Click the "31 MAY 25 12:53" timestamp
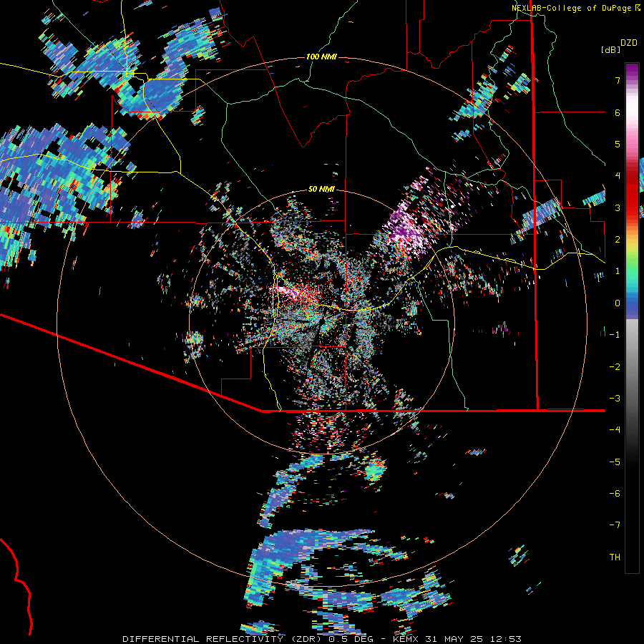Viewport: 644px width, 644px height. tap(473, 639)
